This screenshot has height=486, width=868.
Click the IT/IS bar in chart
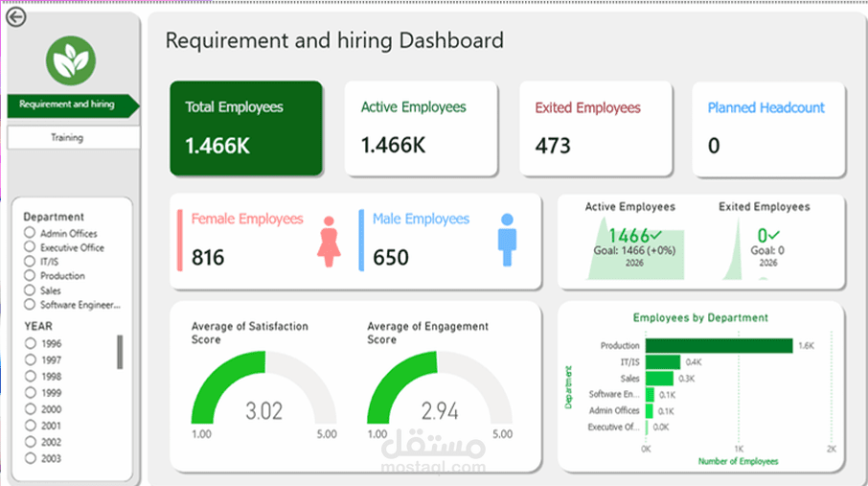[x=663, y=362]
